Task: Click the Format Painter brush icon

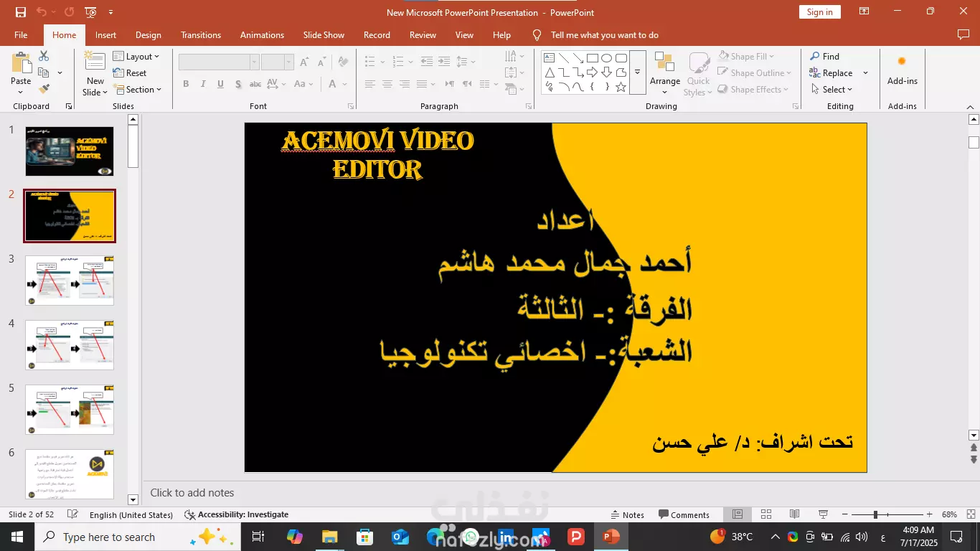Action: 44,89
